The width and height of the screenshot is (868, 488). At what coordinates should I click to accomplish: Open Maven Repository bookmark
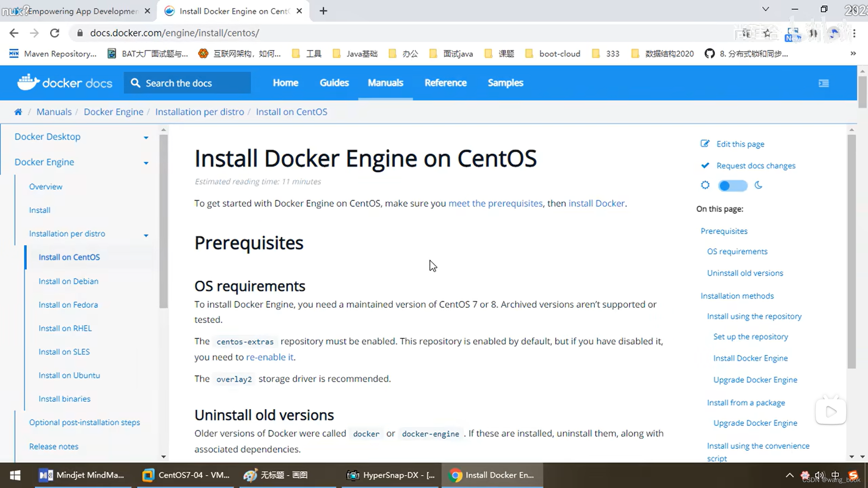53,54
